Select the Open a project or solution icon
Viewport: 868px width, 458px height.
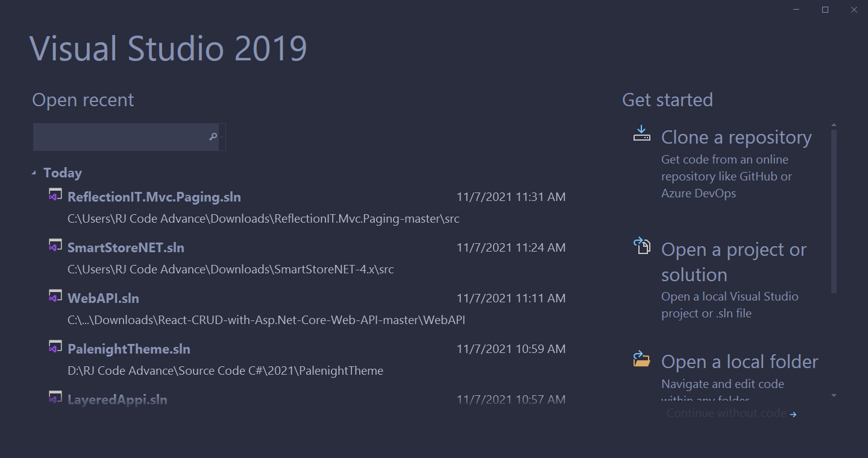coord(642,247)
